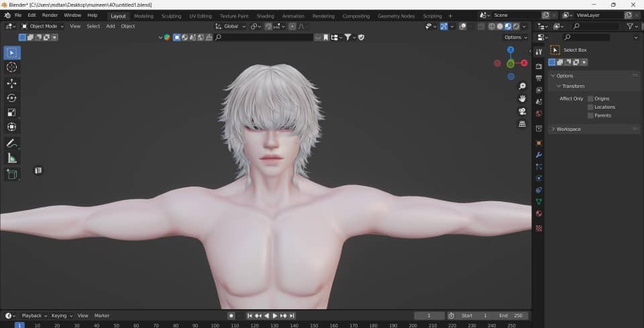The image size is (644, 328).
Task: Open the Physics properties tab
Action: (539, 178)
